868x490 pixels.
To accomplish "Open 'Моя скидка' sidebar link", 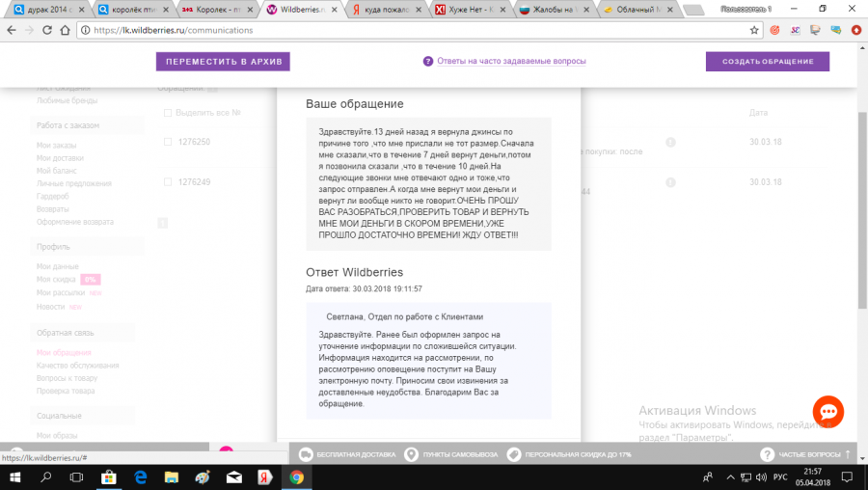I will (x=56, y=279).
